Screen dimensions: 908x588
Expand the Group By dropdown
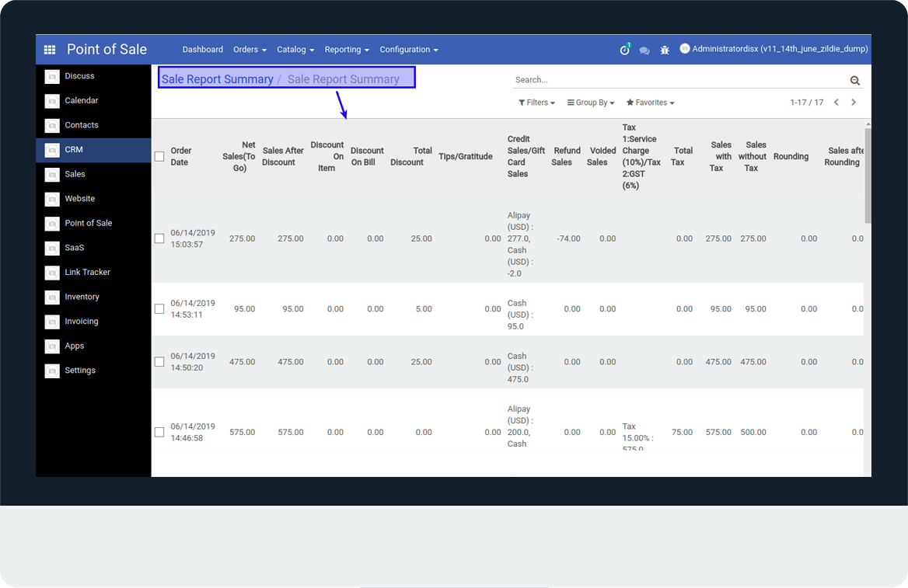(x=591, y=103)
